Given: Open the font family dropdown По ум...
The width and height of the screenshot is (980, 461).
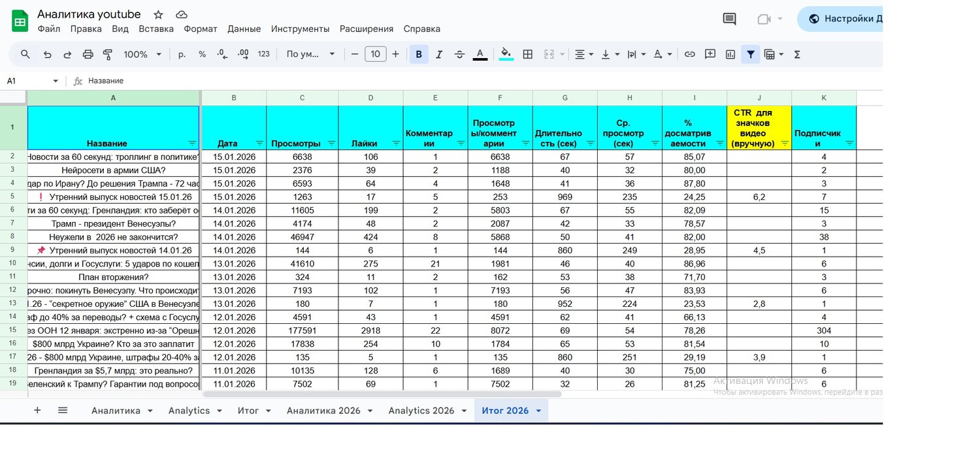Looking at the screenshot, I should pyautogui.click(x=311, y=54).
